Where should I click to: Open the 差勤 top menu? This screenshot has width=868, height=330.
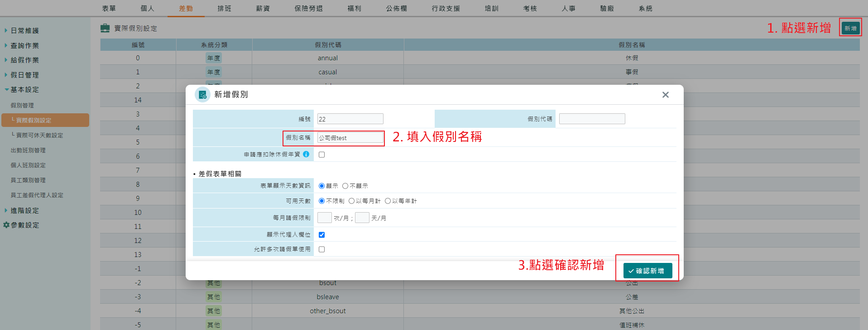click(x=186, y=8)
